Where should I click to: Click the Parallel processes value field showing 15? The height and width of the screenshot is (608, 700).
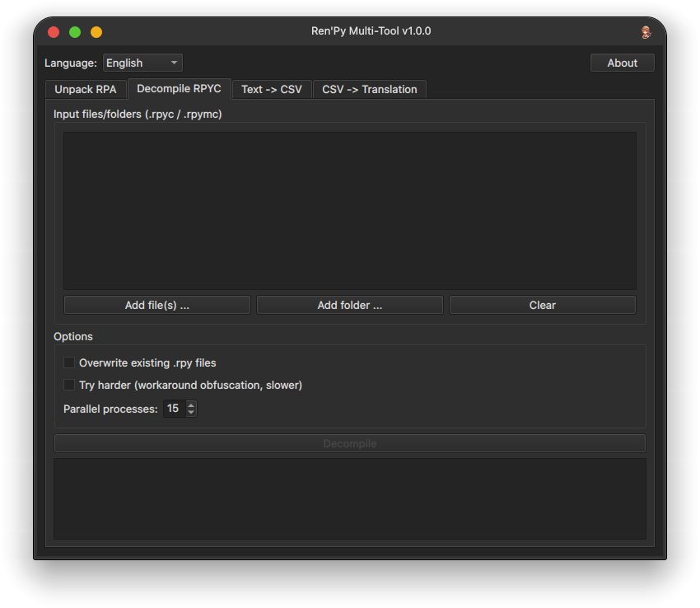click(175, 409)
